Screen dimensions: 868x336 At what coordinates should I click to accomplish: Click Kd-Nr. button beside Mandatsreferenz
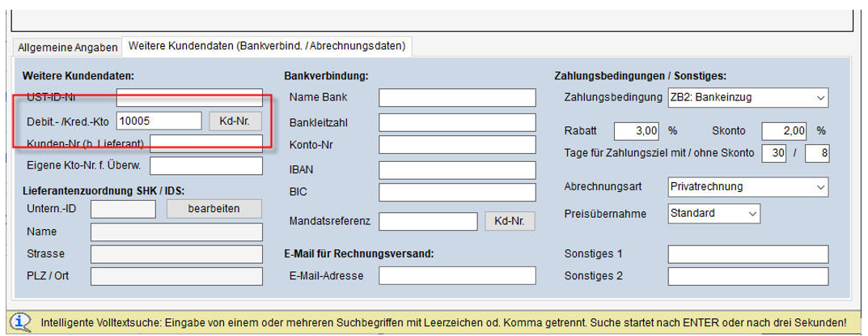(x=510, y=221)
